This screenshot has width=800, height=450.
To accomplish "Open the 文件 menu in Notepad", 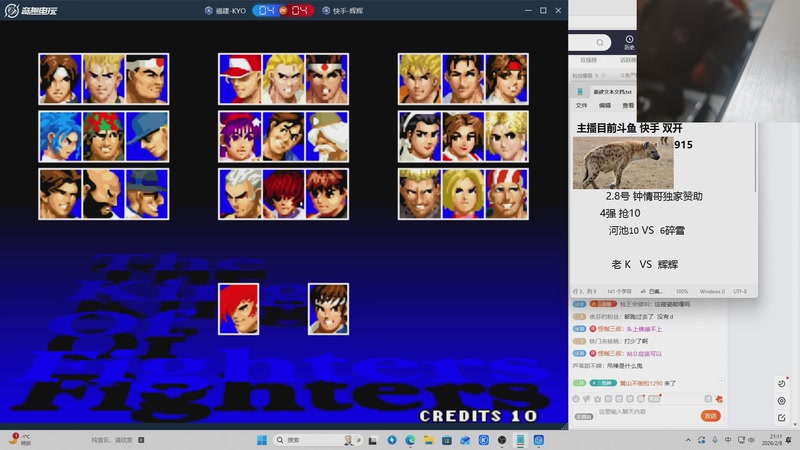I will (x=582, y=106).
